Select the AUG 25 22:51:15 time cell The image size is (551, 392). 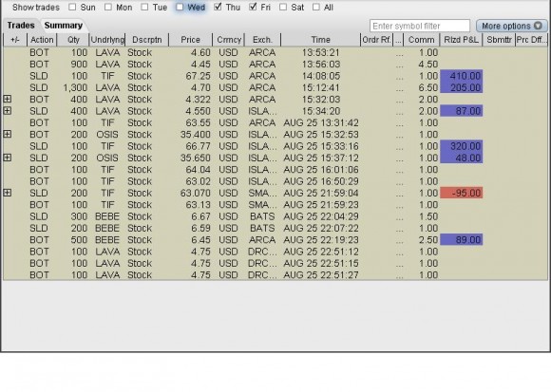coord(320,263)
